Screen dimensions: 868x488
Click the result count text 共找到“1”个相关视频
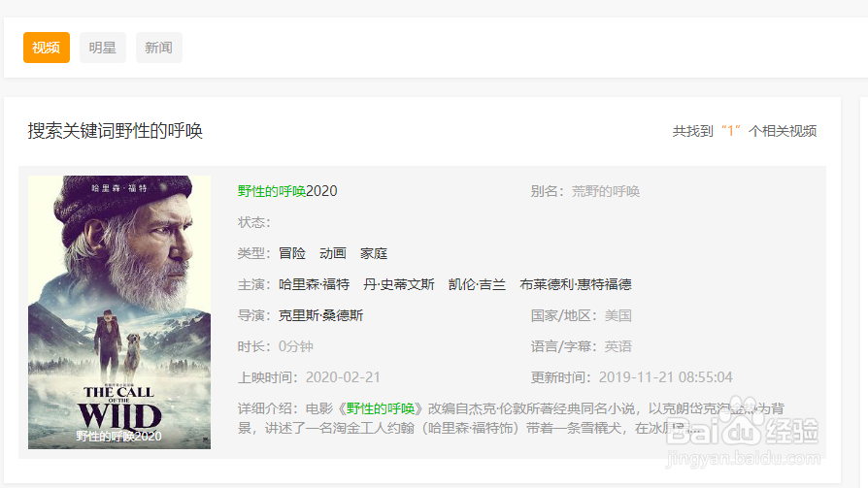click(x=744, y=131)
